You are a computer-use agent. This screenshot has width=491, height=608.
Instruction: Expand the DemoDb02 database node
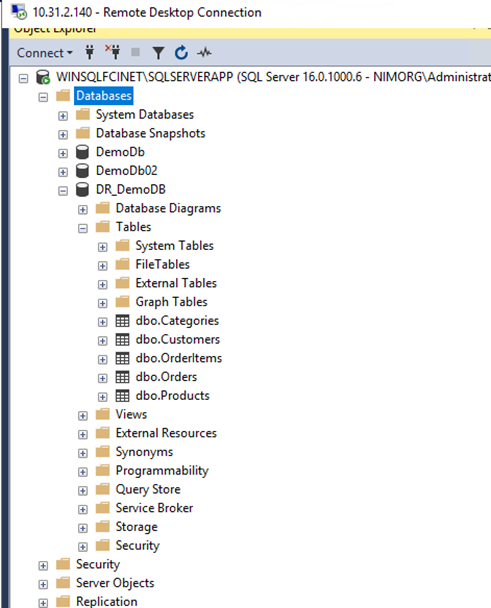click(63, 172)
